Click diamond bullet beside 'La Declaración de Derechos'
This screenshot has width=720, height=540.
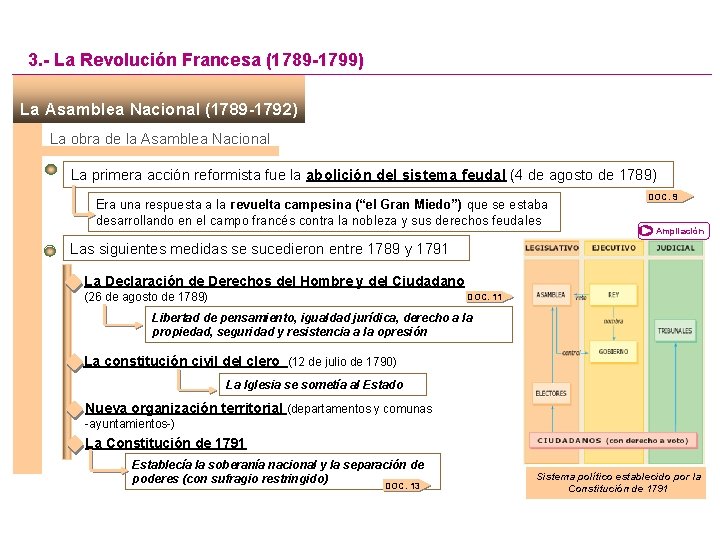pyautogui.click(x=74, y=283)
